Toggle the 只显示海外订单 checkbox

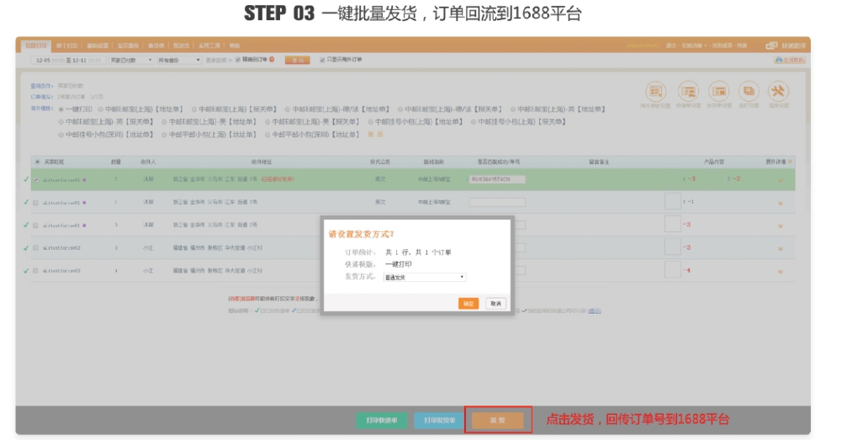click(321, 60)
